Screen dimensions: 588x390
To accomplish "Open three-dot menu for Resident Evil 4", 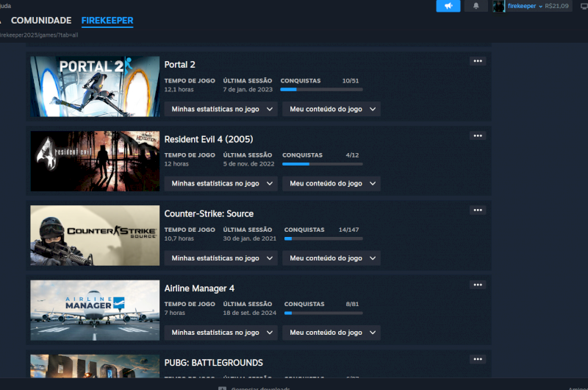I will [478, 135].
